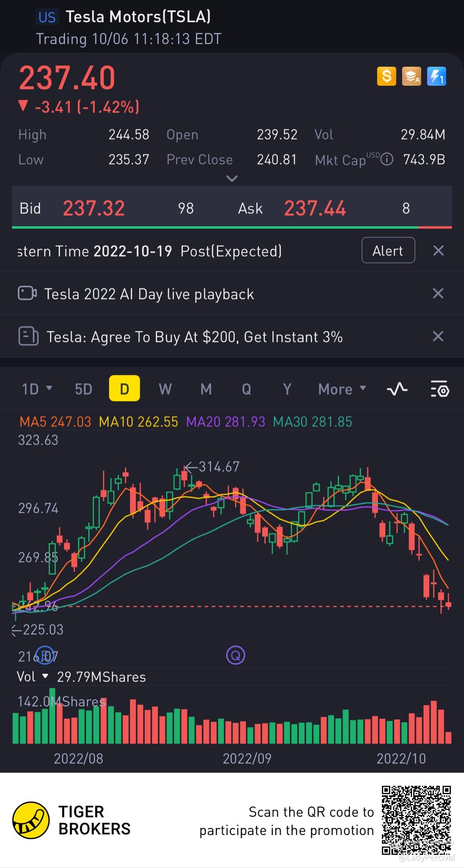This screenshot has height=868, width=464.
Task: Close the AI Day live playback banner
Action: [x=438, y=293]
